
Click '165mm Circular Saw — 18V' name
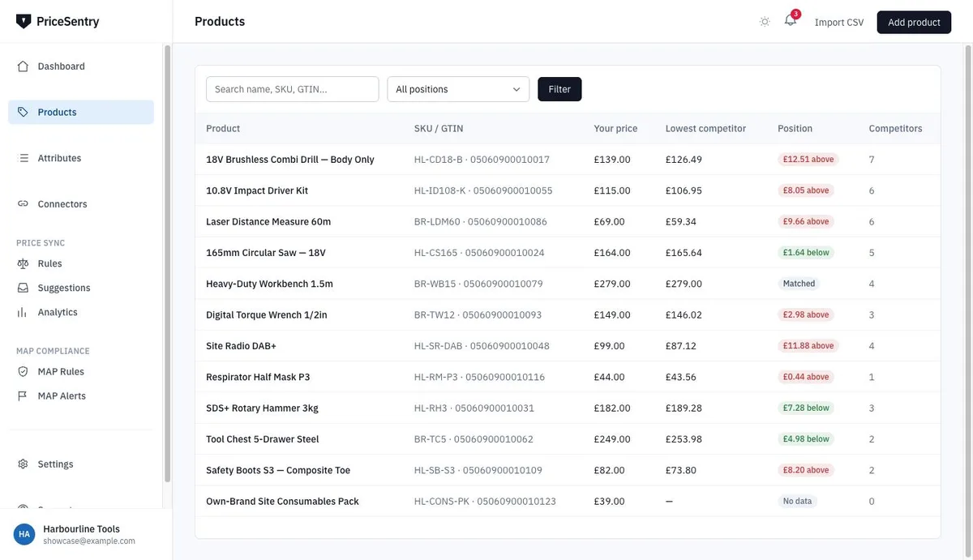tap(266, 253)
